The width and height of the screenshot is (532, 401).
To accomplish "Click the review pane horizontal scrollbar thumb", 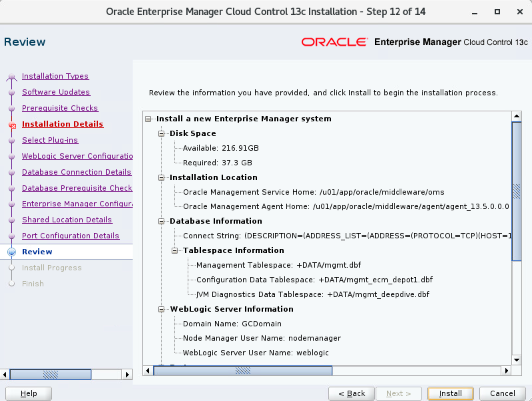I will 243,371.
